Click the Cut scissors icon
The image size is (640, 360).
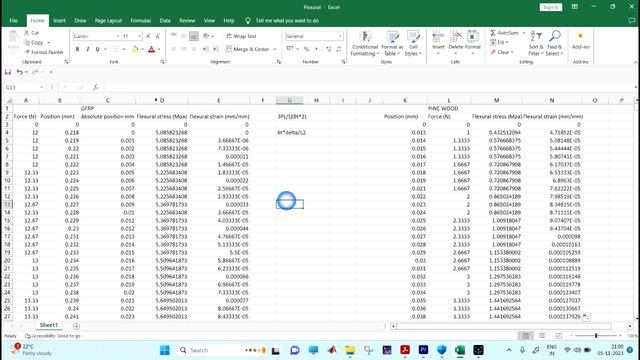click(27, 33)
